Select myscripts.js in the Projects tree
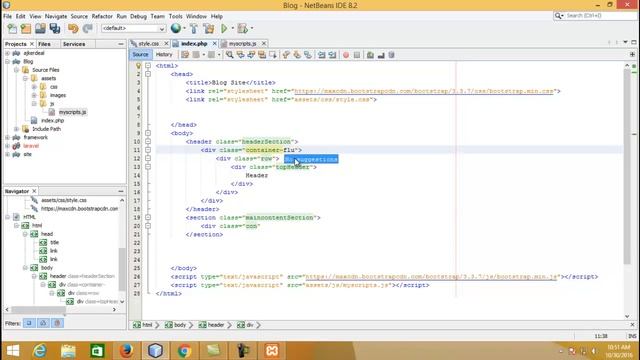 (x=72, y=112)
